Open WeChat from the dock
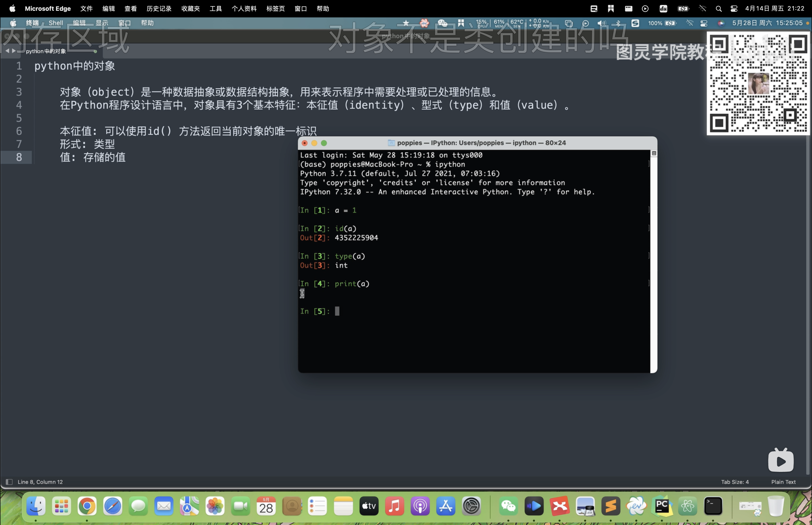This screenshot has width=812, height=525. pyautogui.click(x=508, y=506)
